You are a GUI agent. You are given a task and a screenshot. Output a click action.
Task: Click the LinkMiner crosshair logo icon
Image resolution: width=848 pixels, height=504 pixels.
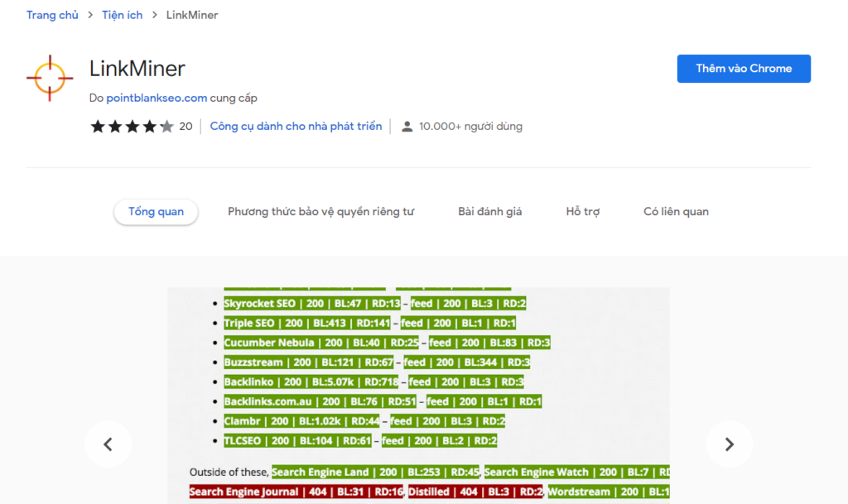pos(50,76)
